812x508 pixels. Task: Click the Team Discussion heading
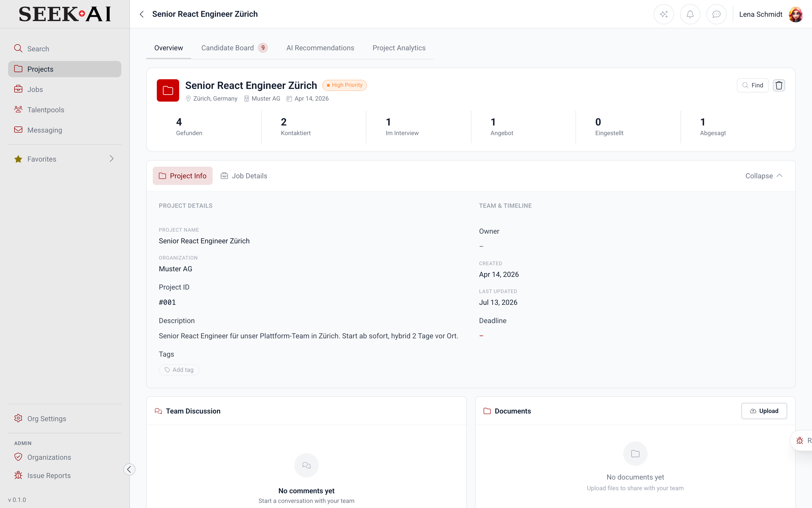[193, 411]
